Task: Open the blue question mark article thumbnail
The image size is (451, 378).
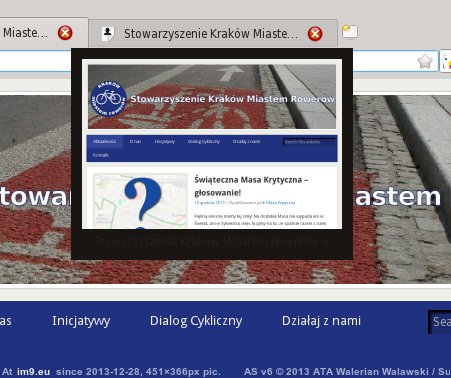Action: coord(140,201)
